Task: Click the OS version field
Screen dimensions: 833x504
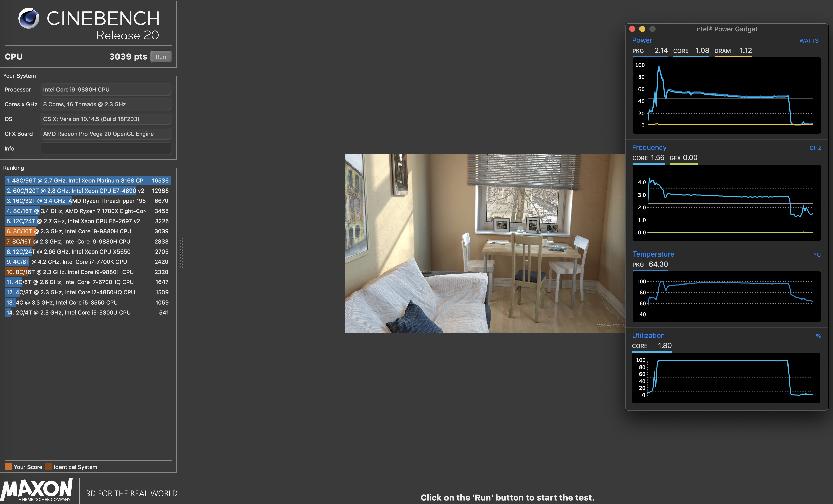Action: (x=106, y=119)
